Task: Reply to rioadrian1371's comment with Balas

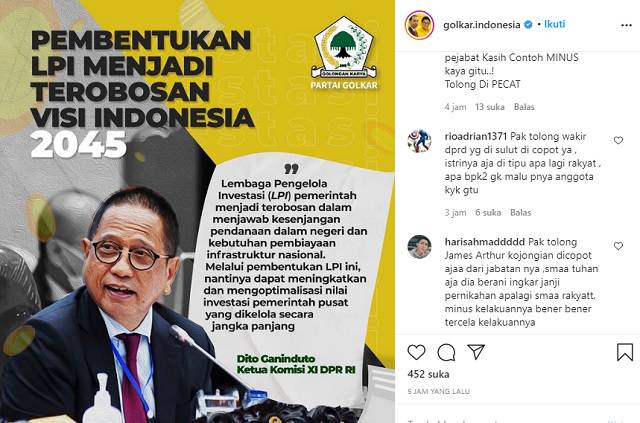Action: [520, 213]
